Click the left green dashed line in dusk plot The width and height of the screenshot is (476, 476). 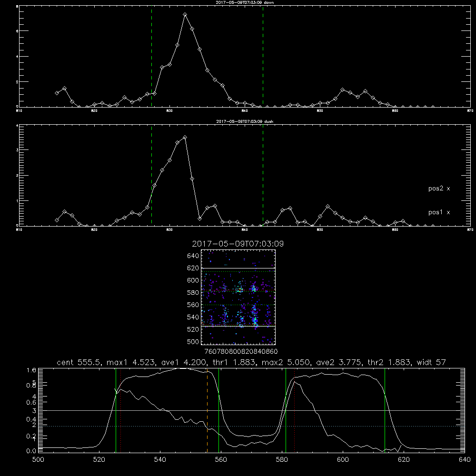(151, 175)
